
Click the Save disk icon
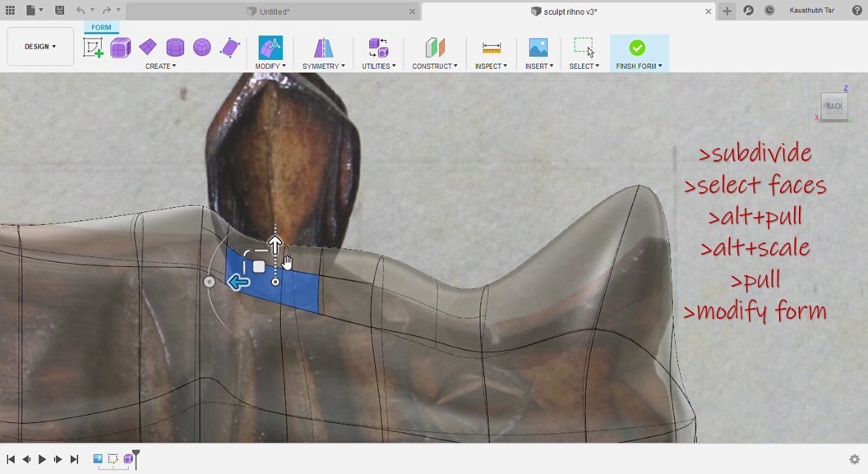pos(60,10)
